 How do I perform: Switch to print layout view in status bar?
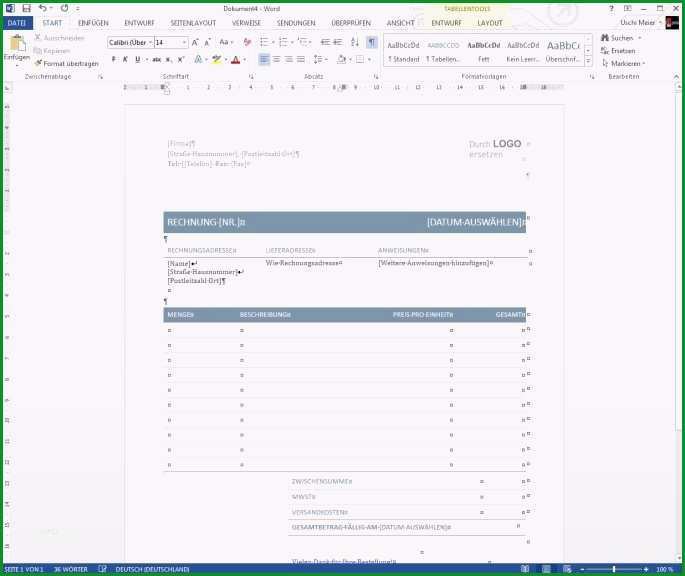click(x=546, y=569)
